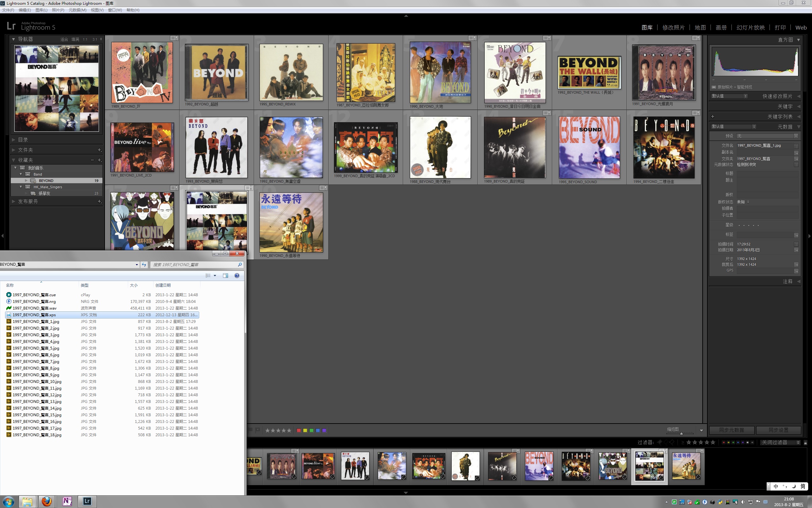Open OneNote from the taskbar
The image size is (812, 508).
(x=67, y=501)
